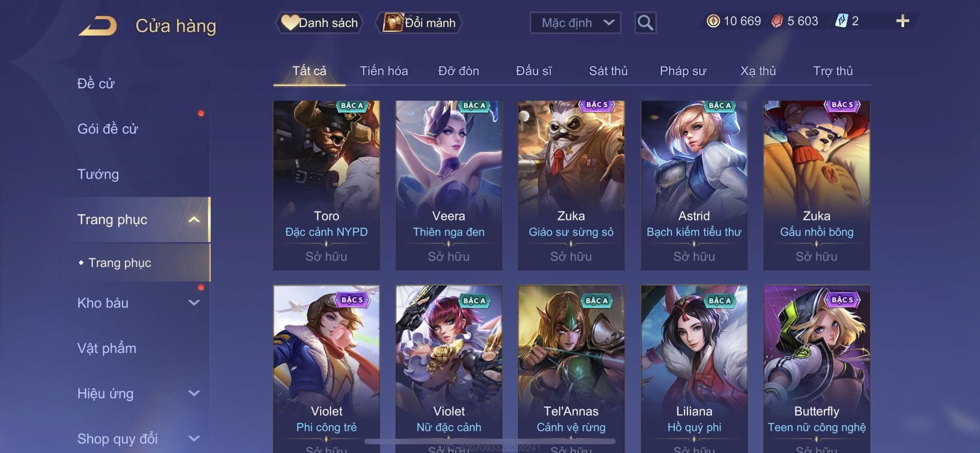Image resolution: width=980 pixels, height=453 pixels.
Task: Open the Tướng sidebar menu
Action: (x=98, y=174)
